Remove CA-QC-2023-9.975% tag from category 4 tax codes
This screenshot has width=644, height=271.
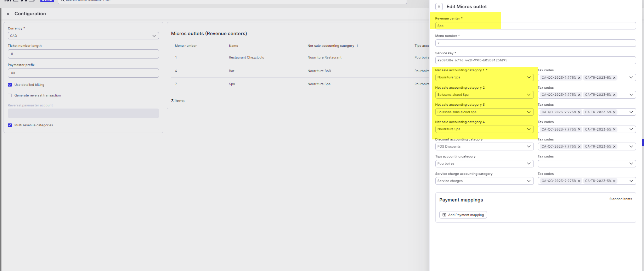coord(579,129)
